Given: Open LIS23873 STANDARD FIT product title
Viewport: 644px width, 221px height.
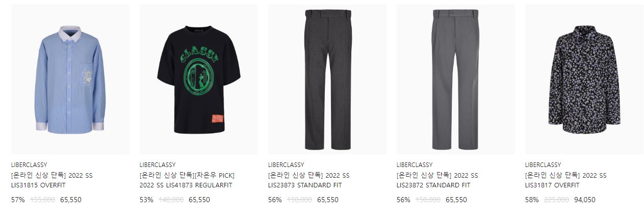Looking at the screenshot, I should pos(309,180).
